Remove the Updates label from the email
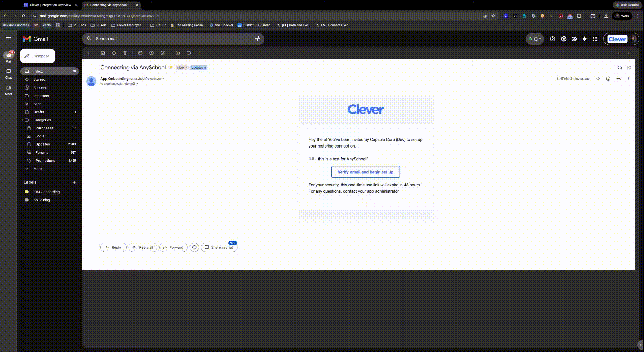Viewport: 644px width, 352px height. [205, 68]
